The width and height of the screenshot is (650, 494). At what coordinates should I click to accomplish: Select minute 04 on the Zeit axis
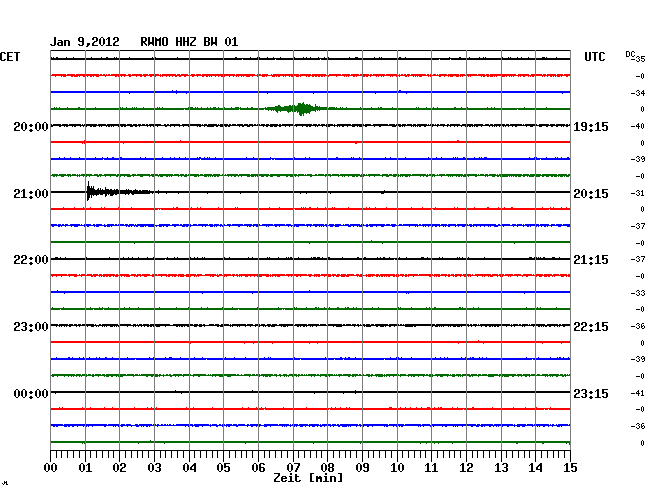pyautogui.click(x=189, y=468)
